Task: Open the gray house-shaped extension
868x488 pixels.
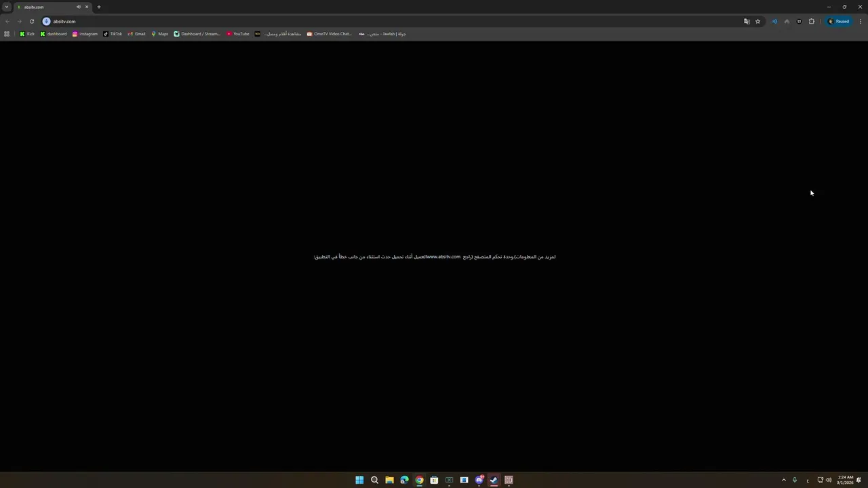Action: pyautogui.click(x=787, y=21)
